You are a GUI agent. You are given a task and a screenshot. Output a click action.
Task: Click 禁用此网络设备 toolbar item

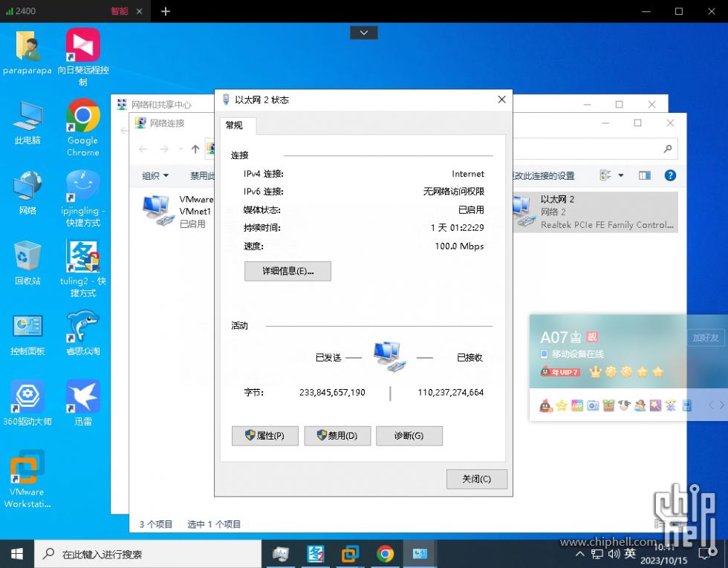point(202,175)
